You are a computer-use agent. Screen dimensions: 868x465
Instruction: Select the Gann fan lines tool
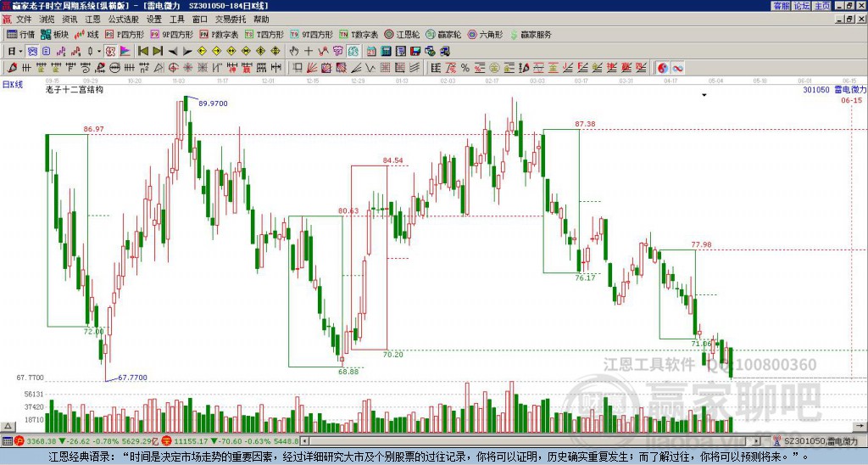(311, 68)
